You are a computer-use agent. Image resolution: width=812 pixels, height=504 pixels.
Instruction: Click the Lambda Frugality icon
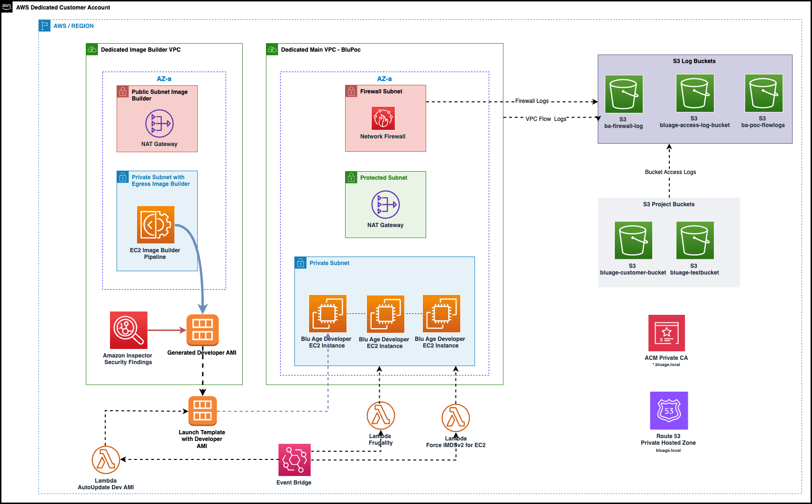381,415
